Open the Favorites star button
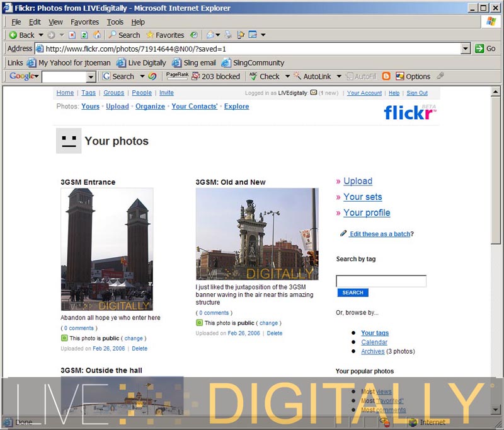 (x=165, y=35)
